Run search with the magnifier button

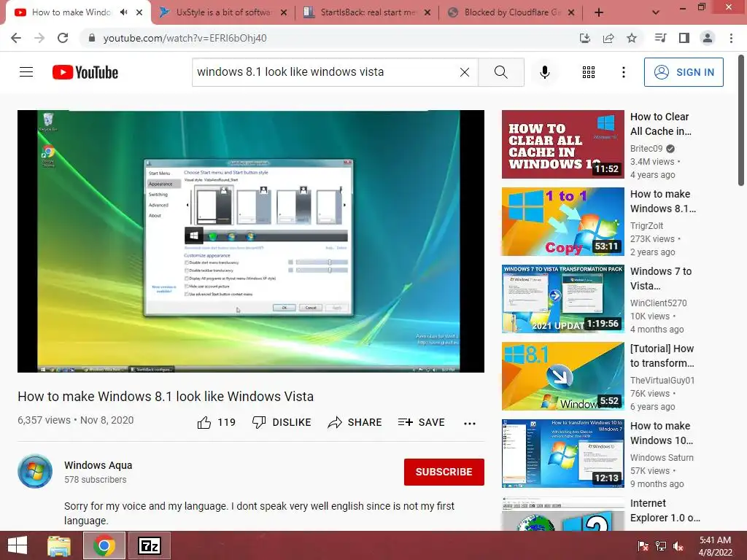[x=500, y=72]
